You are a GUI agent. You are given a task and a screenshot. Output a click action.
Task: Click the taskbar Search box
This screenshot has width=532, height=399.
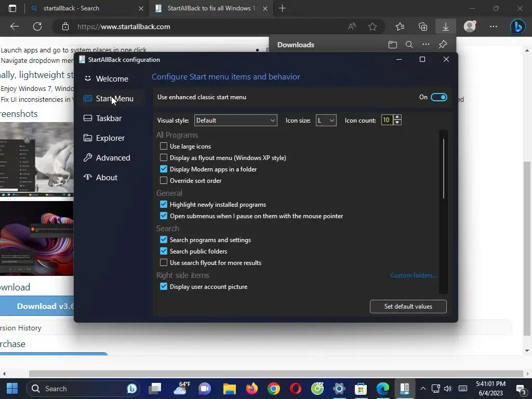coord(83,389)
